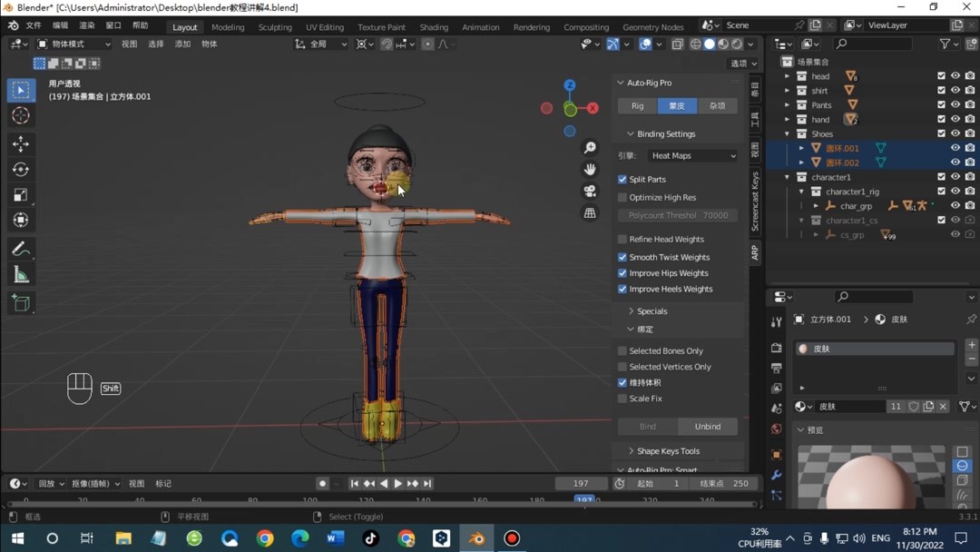This screenshot has height=552, width=980.
Task: Pick the Annotate tool
Action: click(21, 248)
